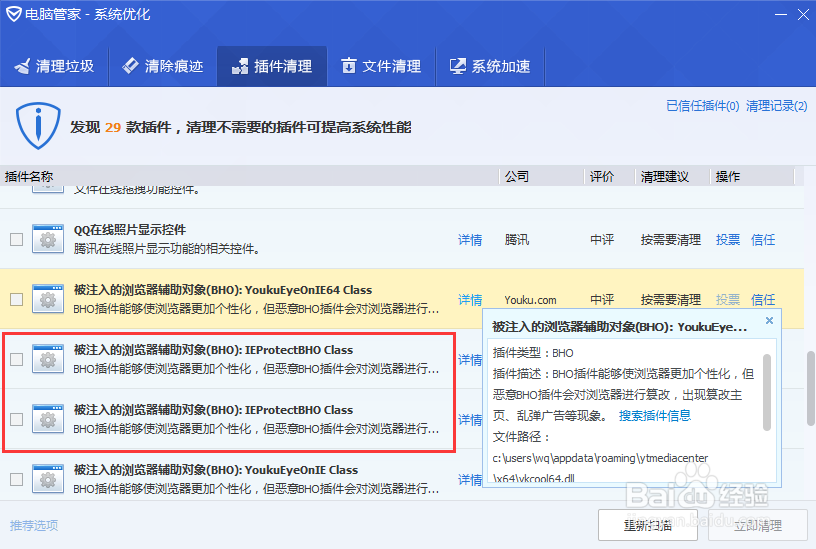The image size is (816, 549).
Task: Check the first IEProtectBHO Class checkbox
Action: tap(17, 359)
